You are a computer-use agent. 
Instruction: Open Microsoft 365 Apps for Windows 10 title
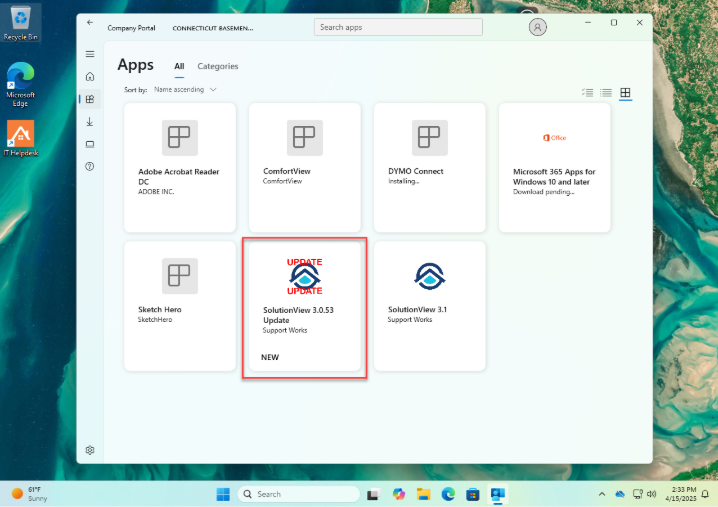coord(554,177)
